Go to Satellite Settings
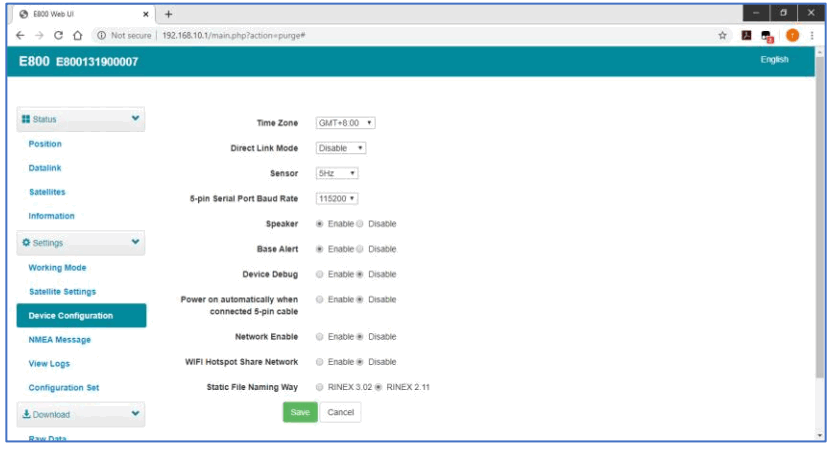Screen dimensions: 831x450 point(63,292)
